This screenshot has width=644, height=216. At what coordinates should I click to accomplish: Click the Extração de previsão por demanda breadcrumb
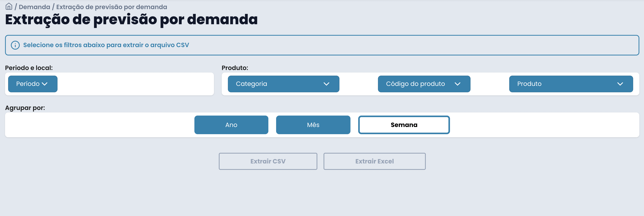click(112, 7)
